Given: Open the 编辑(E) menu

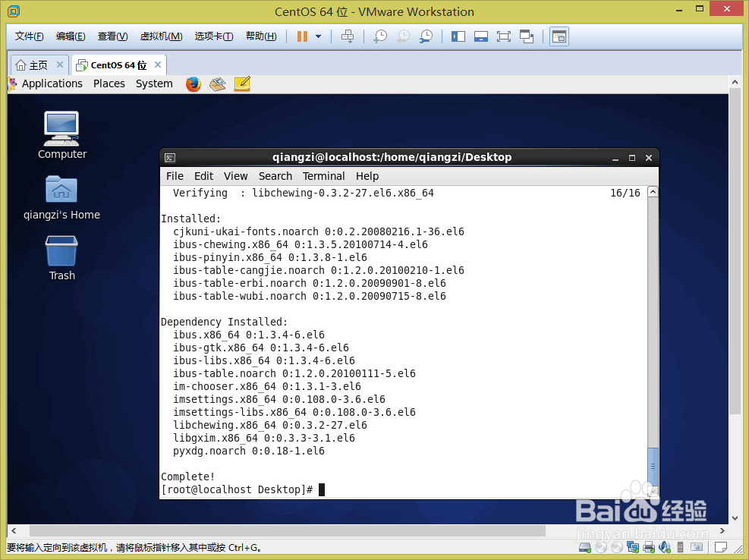Looking at the screenshot, I should (x=71, y=36).
